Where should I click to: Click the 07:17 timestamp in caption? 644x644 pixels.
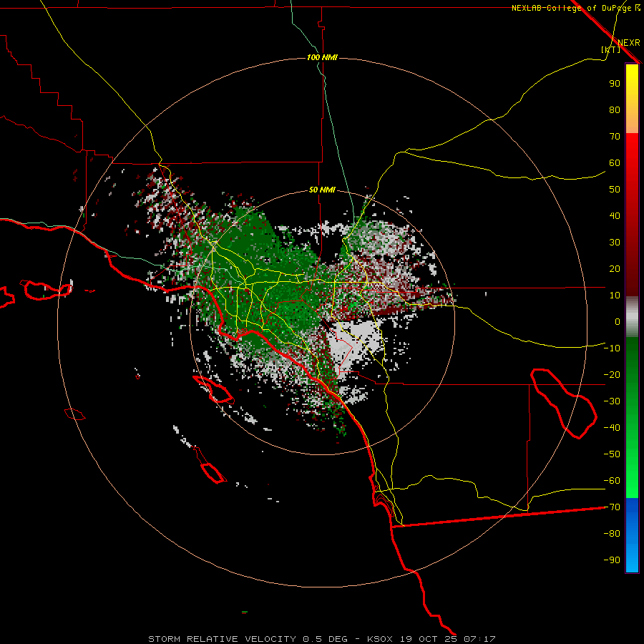(479, 639)
